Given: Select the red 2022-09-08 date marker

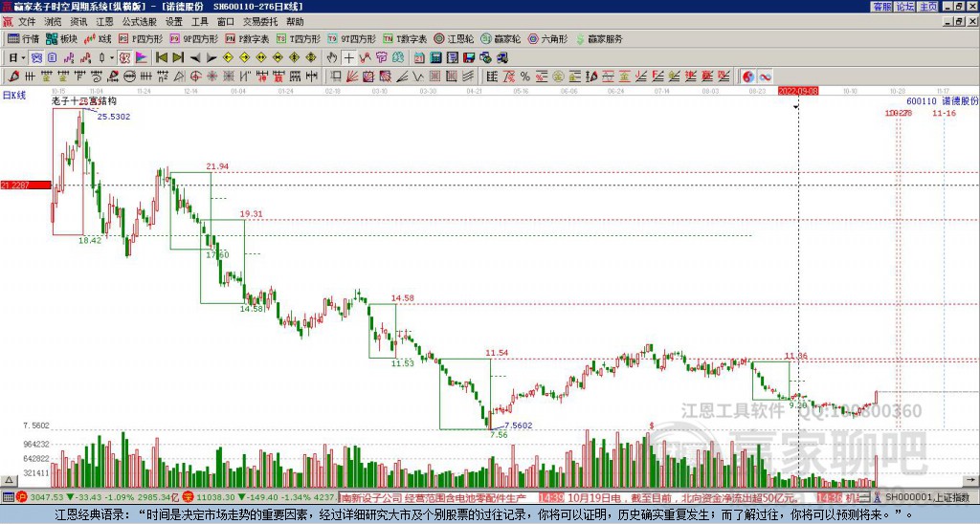Looking at the screenshot, I should (x=798, y=91).
